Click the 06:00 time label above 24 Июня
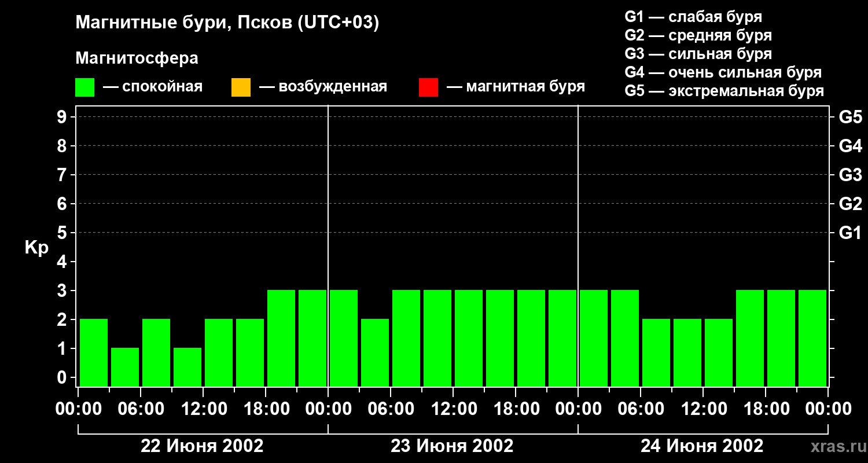 [x=641, y=409]
